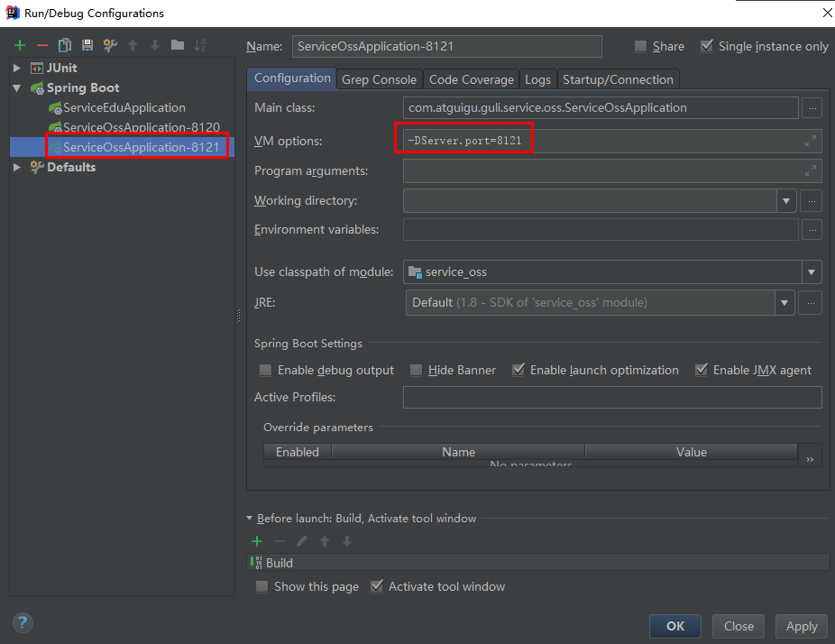The width and height of the screenshot is (835, 644).
Task: Select ServiceOssApplication-8121 configuration
Action: tap(134, 147)
